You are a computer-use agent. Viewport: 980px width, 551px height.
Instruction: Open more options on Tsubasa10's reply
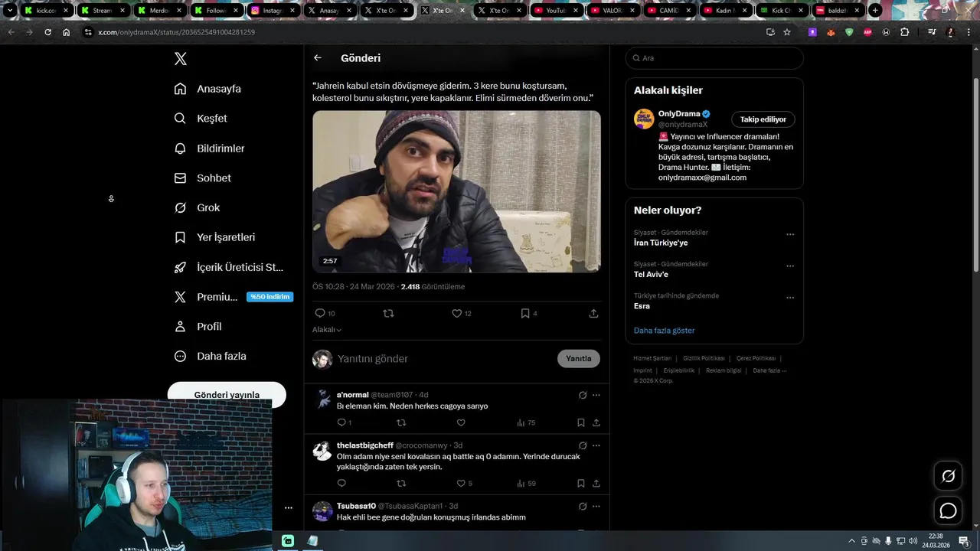596,507
